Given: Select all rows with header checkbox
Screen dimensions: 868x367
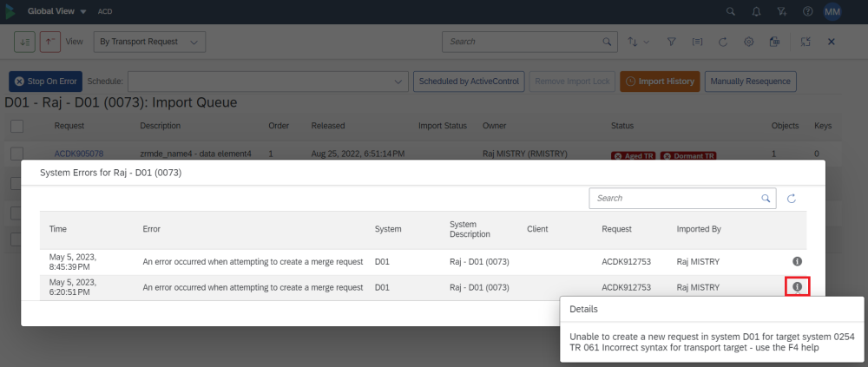Looking at the screenshot, I should 17,126.
